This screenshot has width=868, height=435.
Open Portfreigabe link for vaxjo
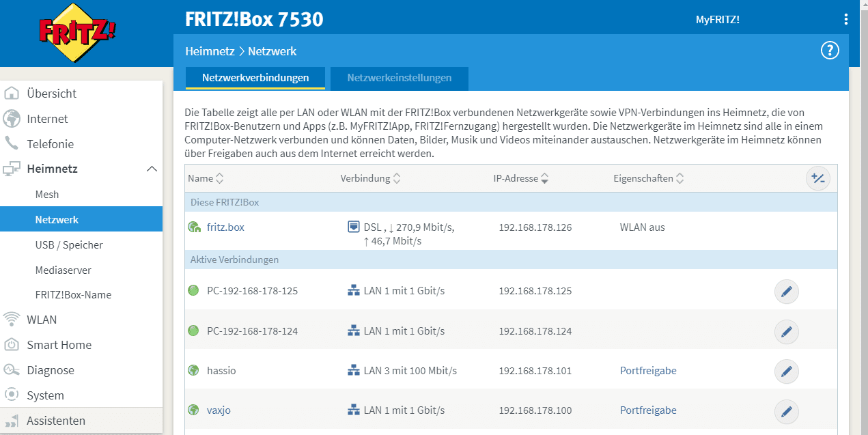pyautogui.click(x=648, y=410)
